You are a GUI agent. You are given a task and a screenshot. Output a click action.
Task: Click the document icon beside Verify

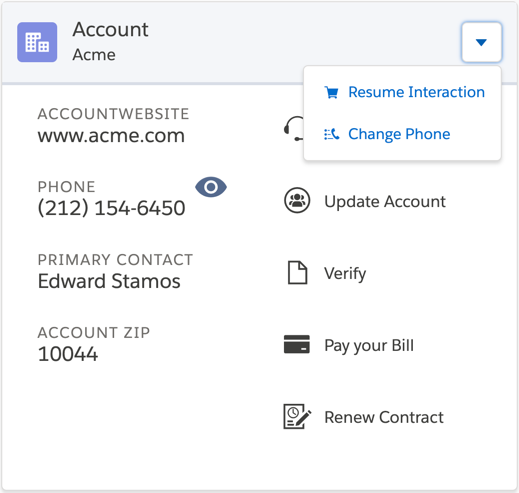(x=297, y=273)
